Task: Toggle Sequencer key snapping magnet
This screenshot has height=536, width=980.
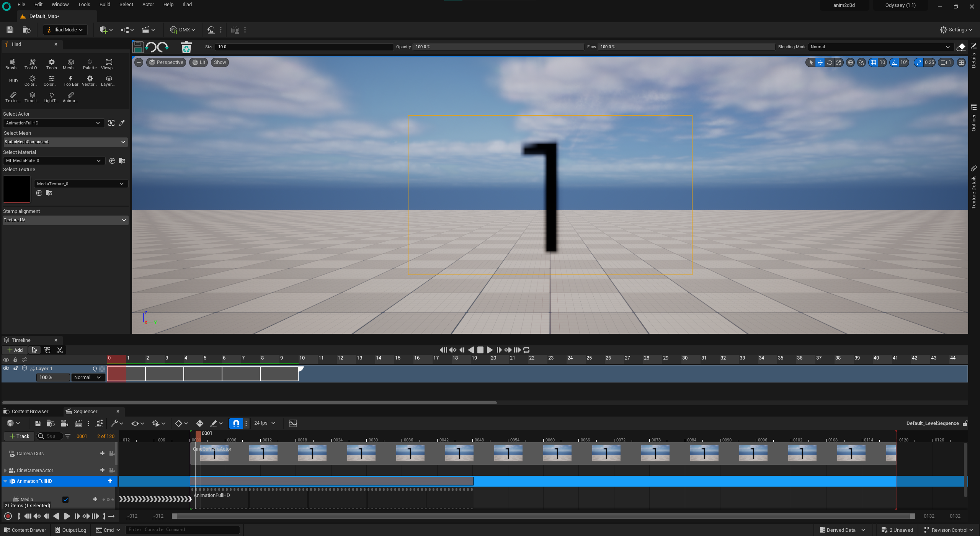Action: point(236,423)
